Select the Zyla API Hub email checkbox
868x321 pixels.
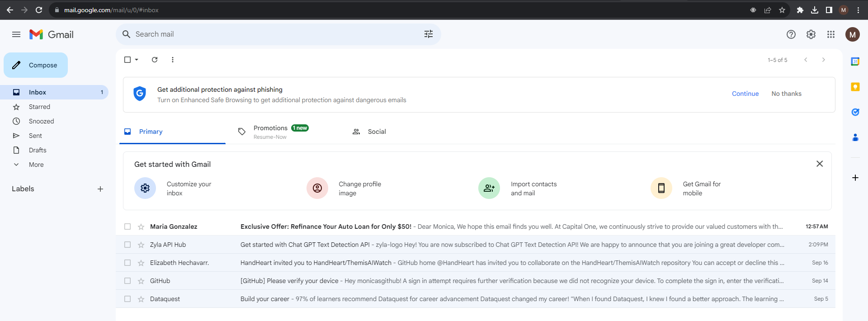tap(127, 245)
